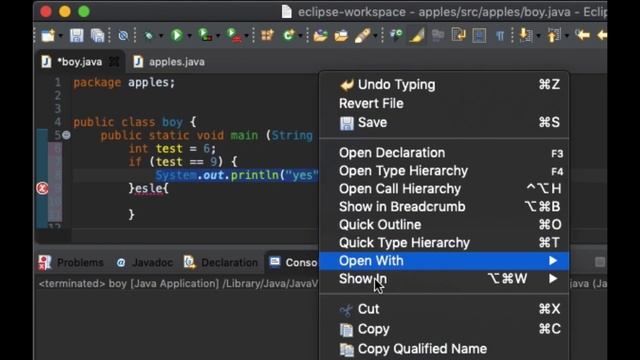Toggle Mark Occurrences highlighter icon

[x=417, y=36]
